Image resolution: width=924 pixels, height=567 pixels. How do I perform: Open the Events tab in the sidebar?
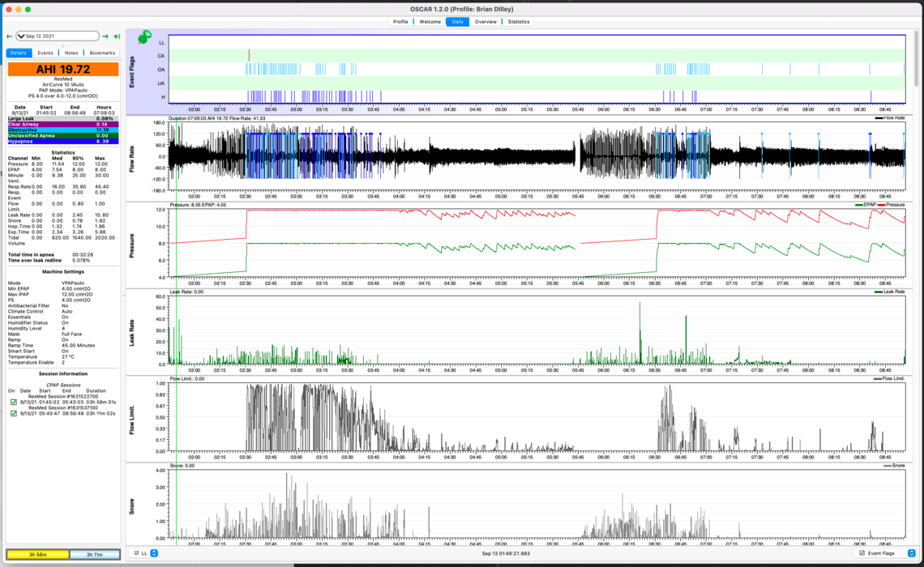(x=45, y=52)
